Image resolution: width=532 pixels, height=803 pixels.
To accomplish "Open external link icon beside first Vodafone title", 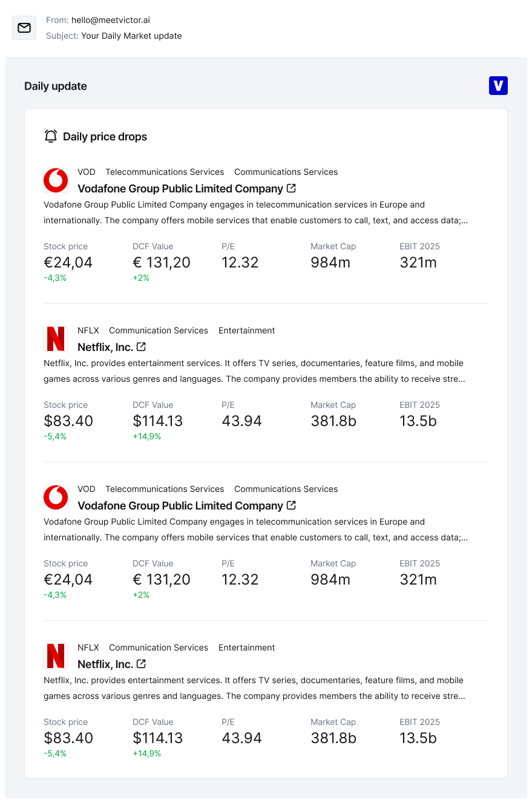I will coord(291,188).
